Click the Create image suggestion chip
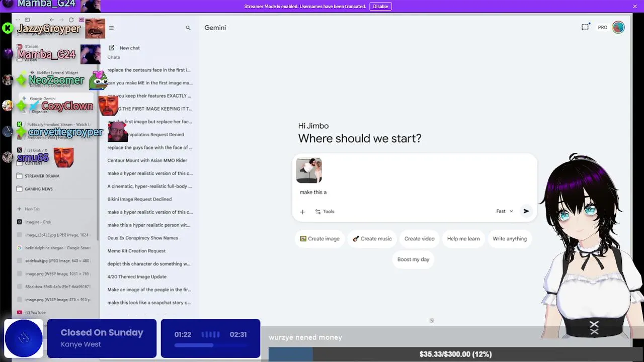The image size is (644, 362). [x=320, y=239]
